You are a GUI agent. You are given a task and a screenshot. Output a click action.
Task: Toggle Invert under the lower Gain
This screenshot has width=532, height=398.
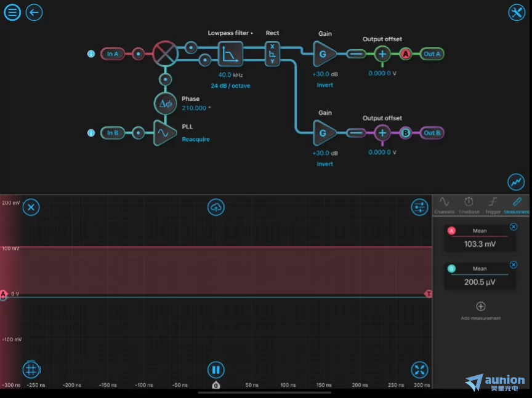(x=324, y=164)
